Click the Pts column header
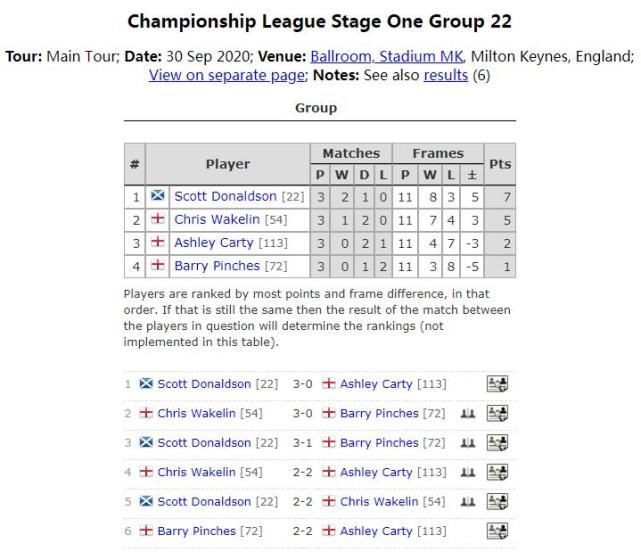The image size is (641, 560). (500, 164)
